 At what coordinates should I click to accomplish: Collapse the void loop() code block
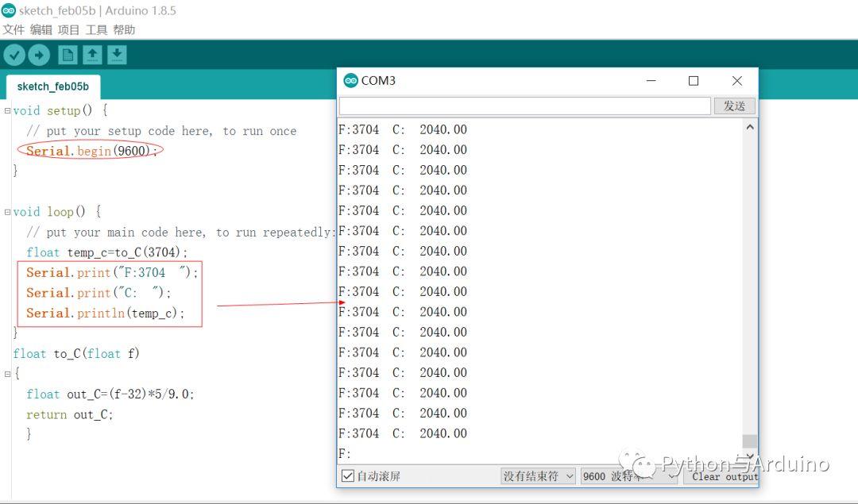tap(7, 212)
